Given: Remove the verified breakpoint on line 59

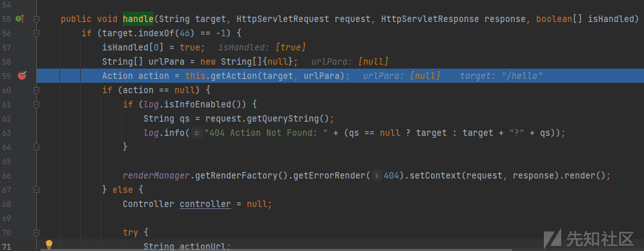Looking at the screenshot, I should pyautogui.click(x=22, y=75).
